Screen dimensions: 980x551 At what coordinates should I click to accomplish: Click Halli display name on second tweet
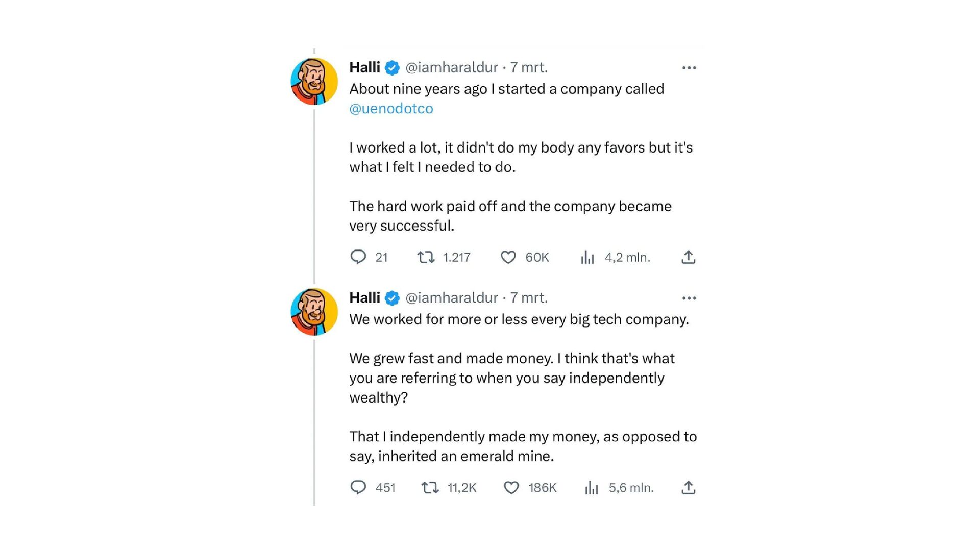coord(364,297)
